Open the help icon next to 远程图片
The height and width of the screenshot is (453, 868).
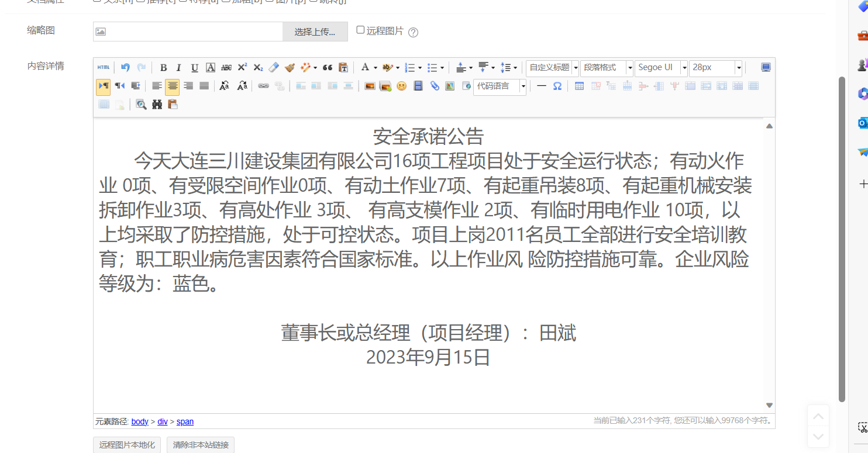tap(413, 32)
